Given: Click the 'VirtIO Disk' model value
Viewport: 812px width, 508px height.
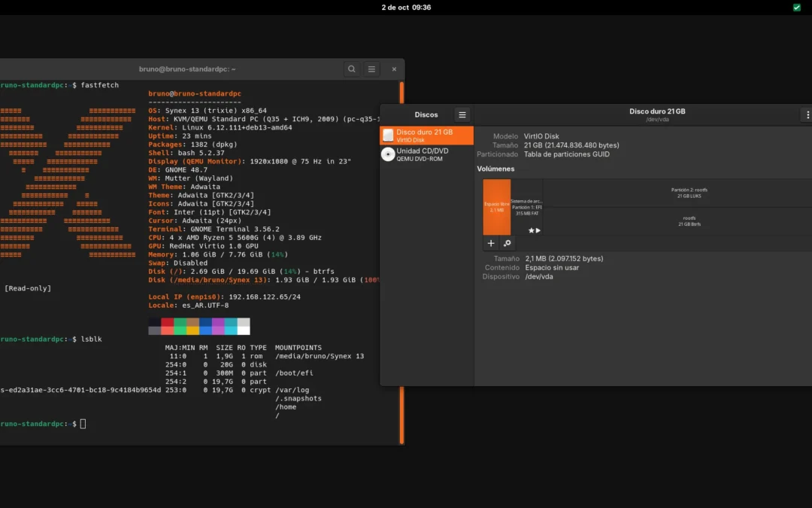Looking at the screenshot, I should pos(541,136).
